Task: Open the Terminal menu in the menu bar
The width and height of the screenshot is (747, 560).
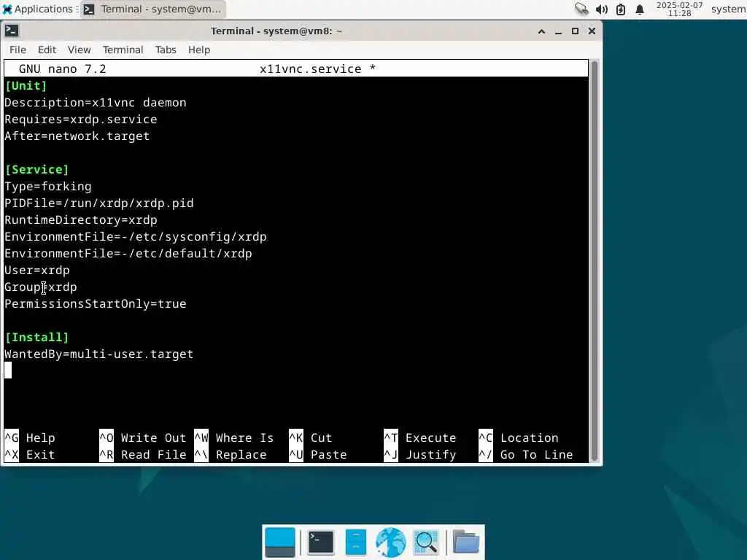Action: click(x=123, y=50)
